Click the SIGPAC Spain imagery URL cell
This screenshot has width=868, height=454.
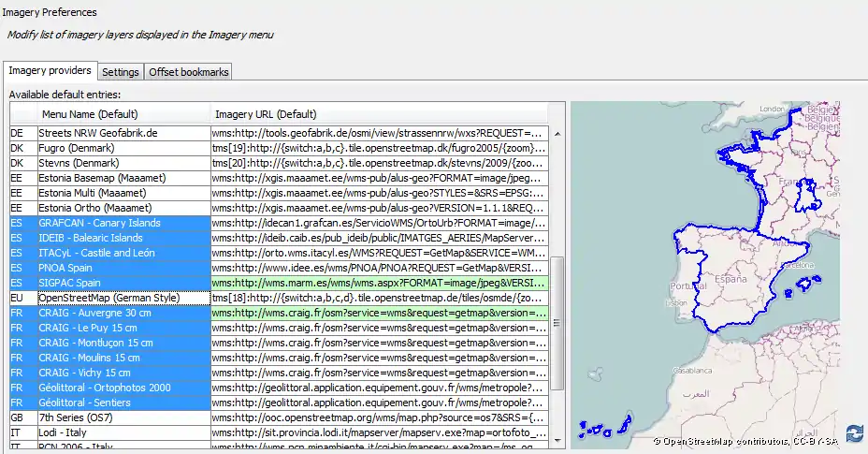click(379, 283)
